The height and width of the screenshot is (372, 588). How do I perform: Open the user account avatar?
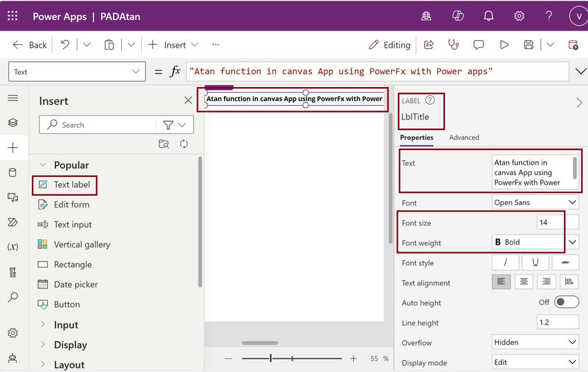[578, 16]
